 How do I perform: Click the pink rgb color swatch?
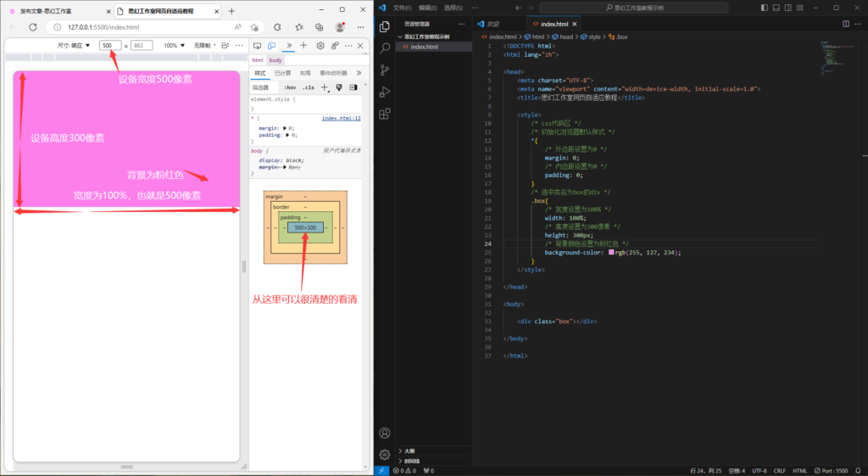[x=611, y=252]
